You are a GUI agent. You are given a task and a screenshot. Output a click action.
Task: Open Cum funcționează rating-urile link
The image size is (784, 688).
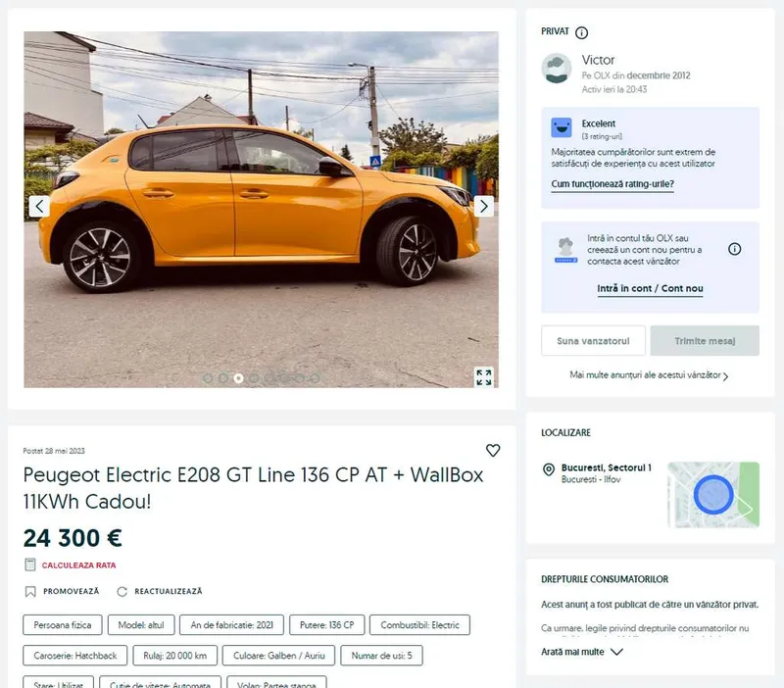coord(612,184)
